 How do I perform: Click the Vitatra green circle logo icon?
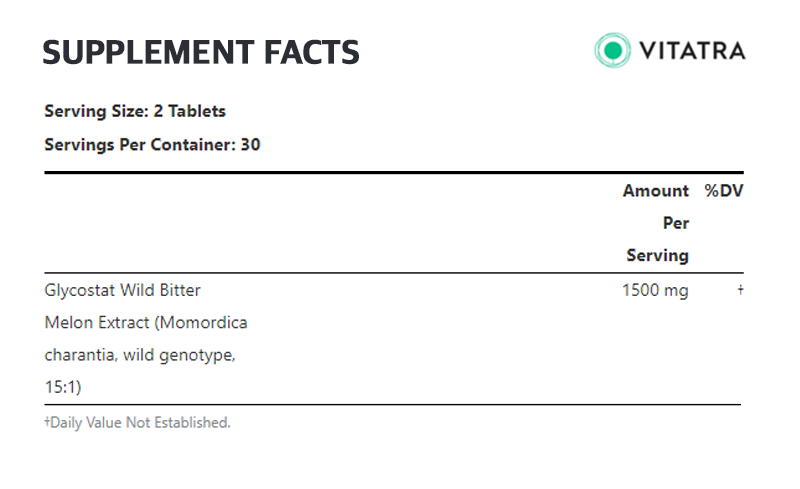click(612, 51)
